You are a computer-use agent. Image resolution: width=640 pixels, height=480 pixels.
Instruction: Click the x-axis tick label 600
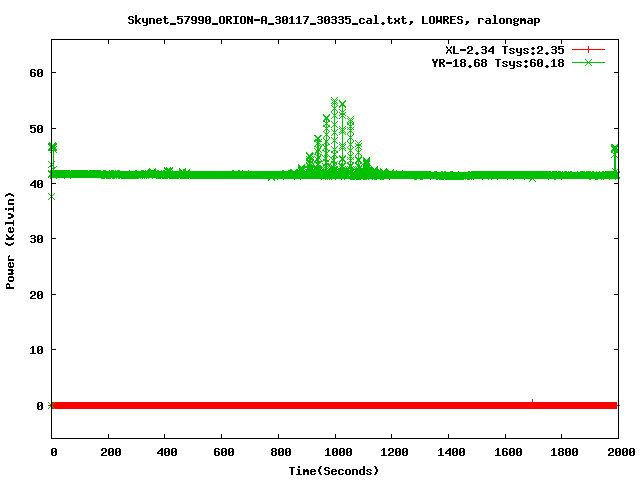[x=224, y=452]
